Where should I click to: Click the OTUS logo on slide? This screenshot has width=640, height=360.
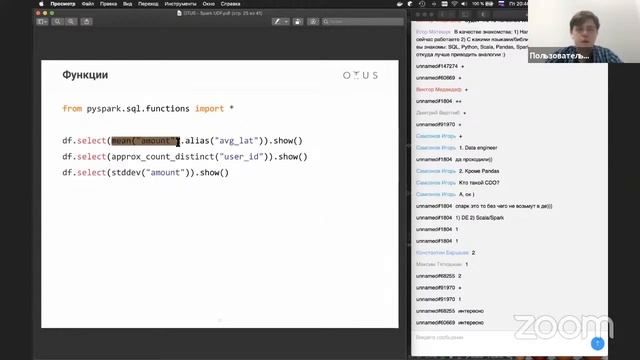360,75
